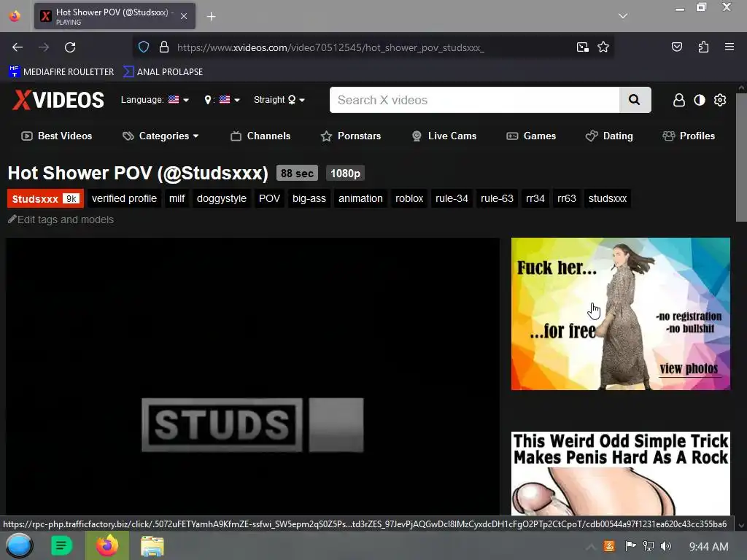Open the network tray icon

click(x=648, y=546)
